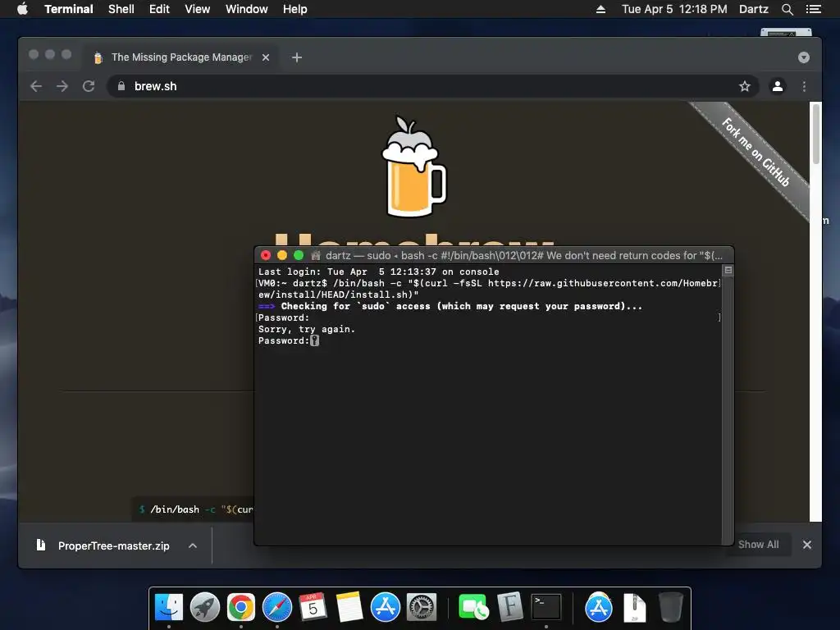
Task: Expand ProperTree-master.zip download options chevron
Action: [193, 546]
